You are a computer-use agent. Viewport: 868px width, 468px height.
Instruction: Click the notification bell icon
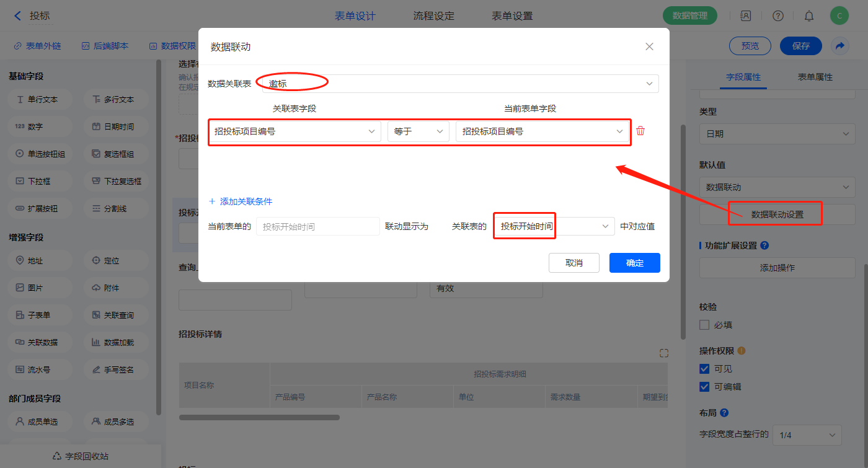809,16
